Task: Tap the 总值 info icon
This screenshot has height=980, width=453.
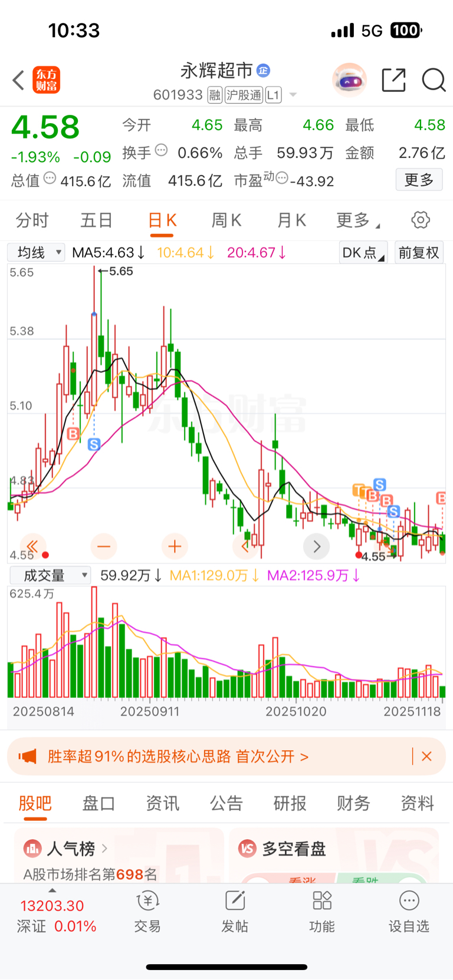Action: tap(50, 178)
